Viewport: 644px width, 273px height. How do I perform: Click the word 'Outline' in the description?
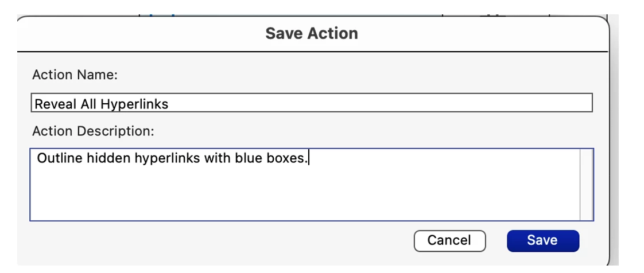click(x=60, y=158)
